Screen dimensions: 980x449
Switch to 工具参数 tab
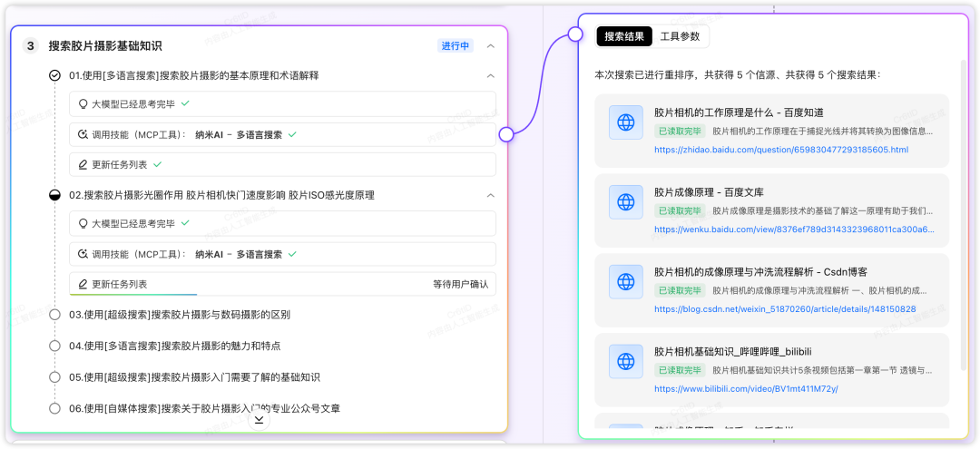[680, 36]
